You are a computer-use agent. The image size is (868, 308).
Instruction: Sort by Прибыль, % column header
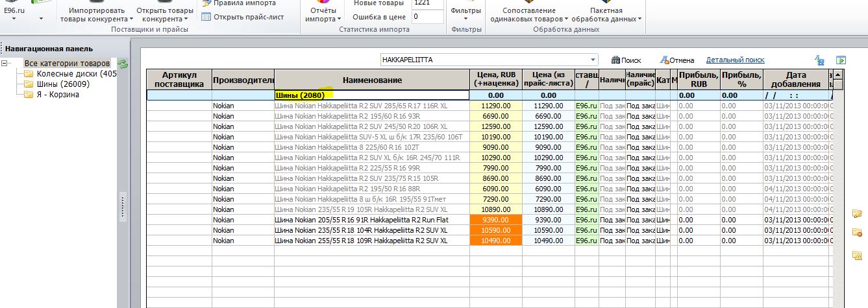tap(741, 80)
